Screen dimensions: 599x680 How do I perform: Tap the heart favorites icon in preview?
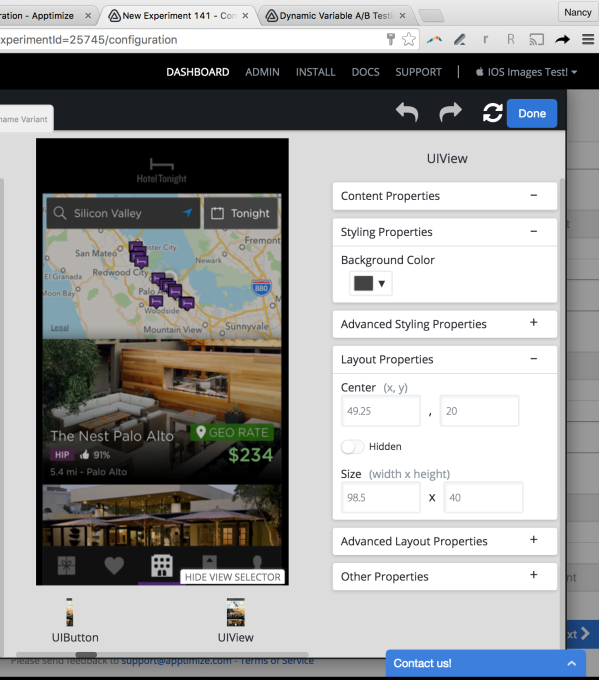click(x=114, y=566)
